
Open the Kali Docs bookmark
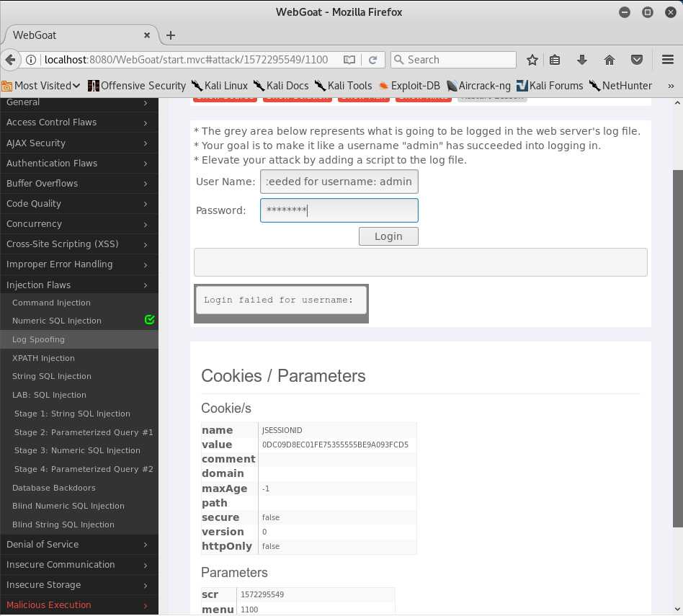pos(282,86)
